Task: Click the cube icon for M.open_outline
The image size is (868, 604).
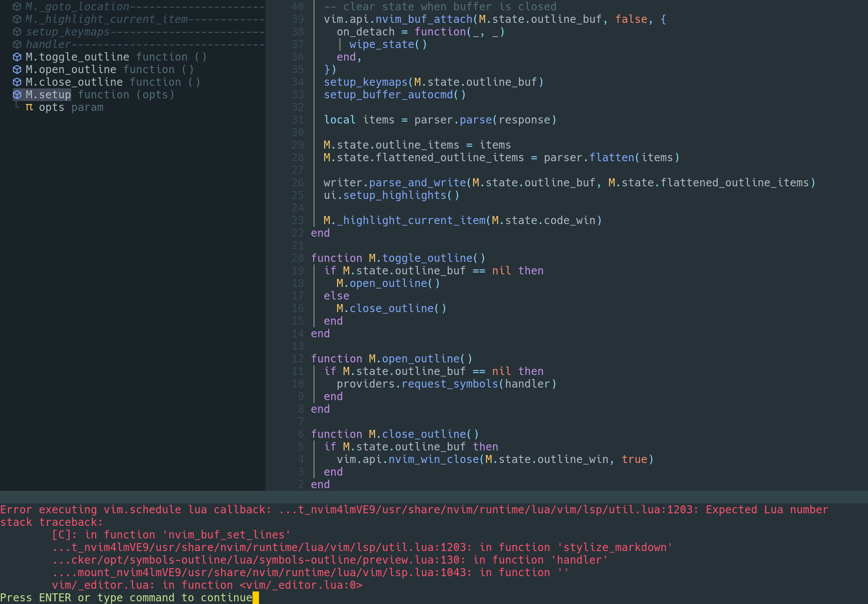Action: pyautogui.click(x=17, y=69)
